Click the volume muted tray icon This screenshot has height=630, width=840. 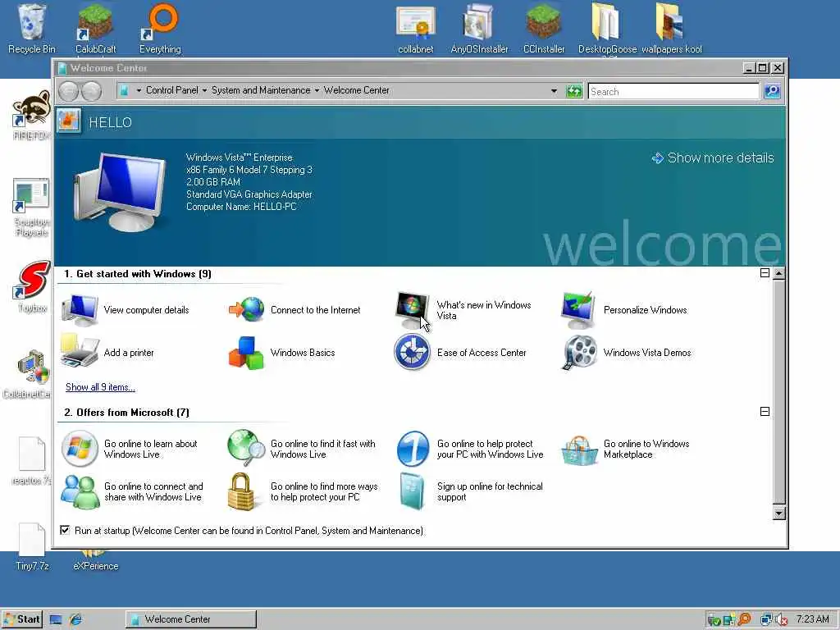point(781,620)
